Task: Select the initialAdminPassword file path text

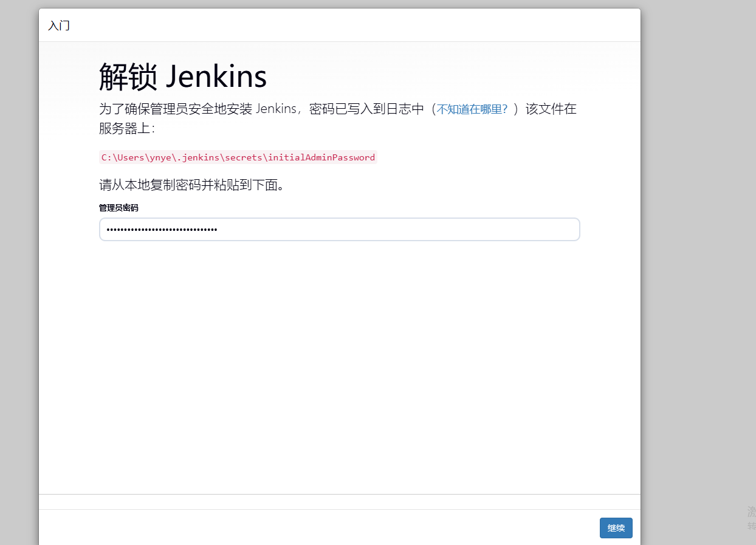Action: [238, 157]
